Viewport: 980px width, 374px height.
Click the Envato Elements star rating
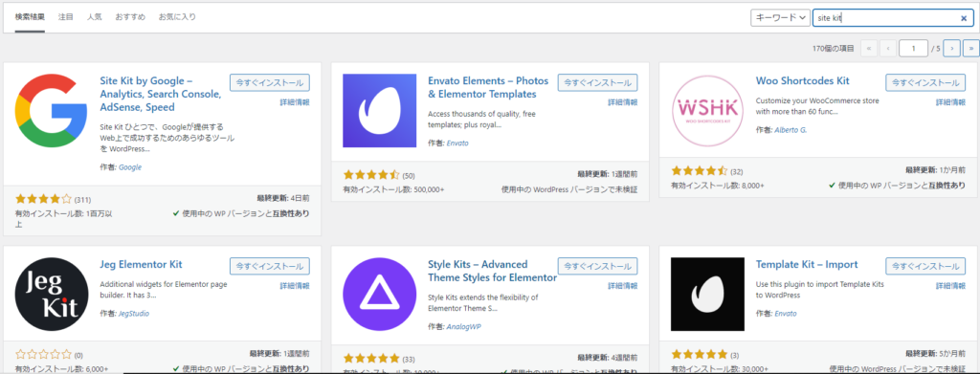(x=371, y=175)
